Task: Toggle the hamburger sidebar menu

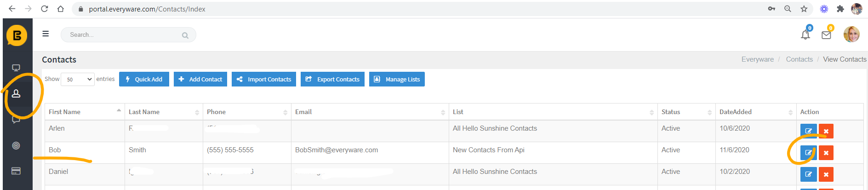Action: tap(46, 34)
